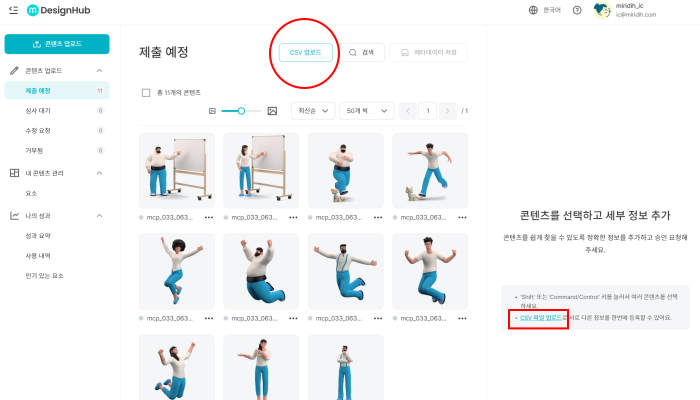Open the 최신순 sort dropdown
Viewport: 700px width, 400px height.
tap(313, 111)
